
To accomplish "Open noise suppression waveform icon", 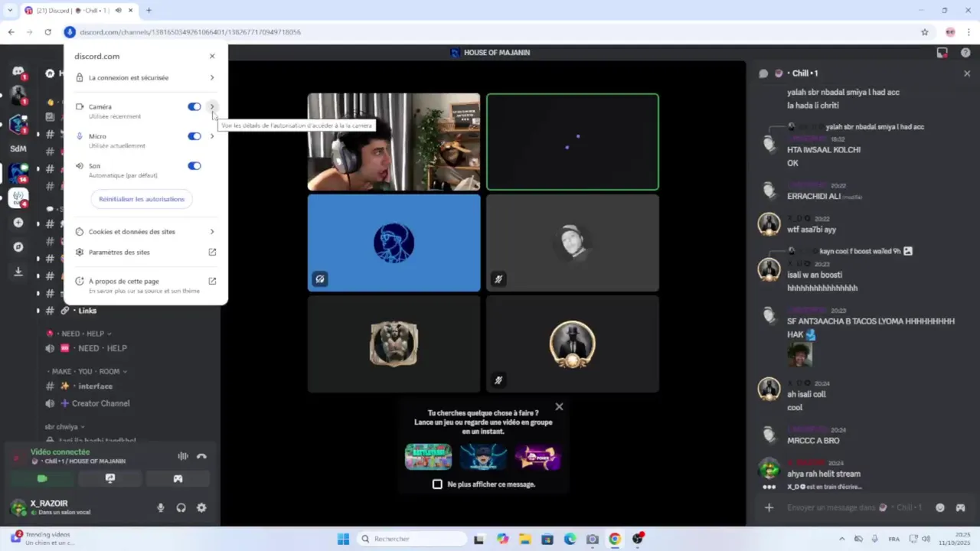I will click(183, 456).
